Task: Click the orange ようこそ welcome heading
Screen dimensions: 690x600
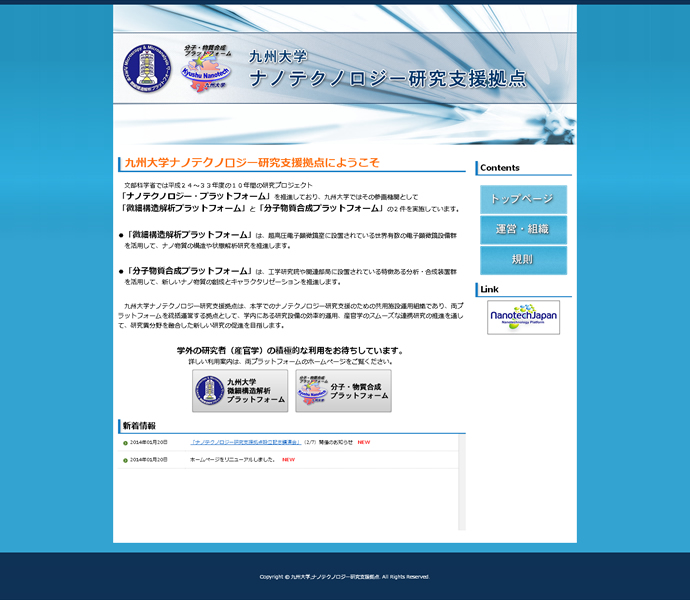Action: coord(252,163)
